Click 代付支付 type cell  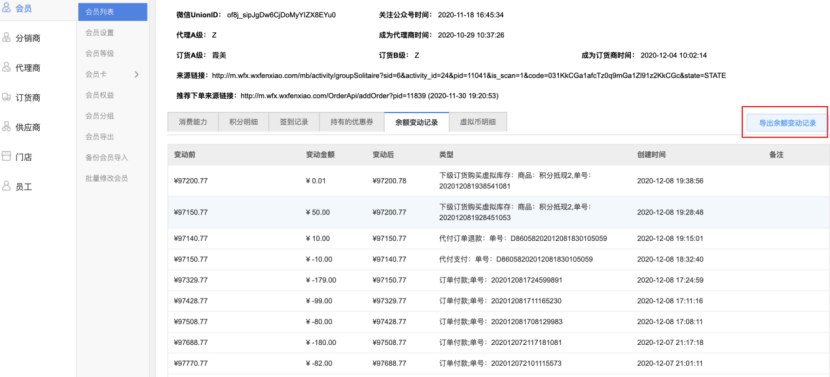pos(516,259)
